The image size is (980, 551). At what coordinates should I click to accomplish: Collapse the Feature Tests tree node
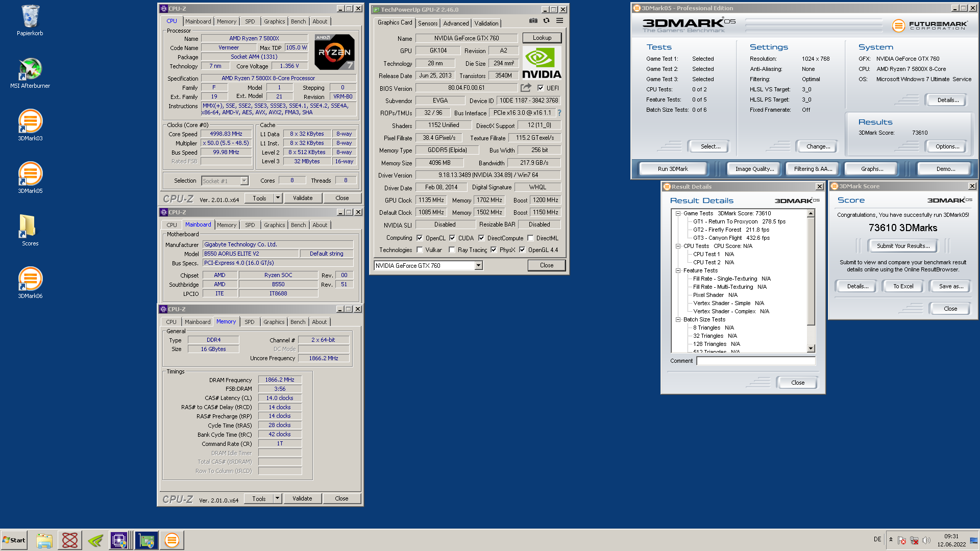pos(678,270)
